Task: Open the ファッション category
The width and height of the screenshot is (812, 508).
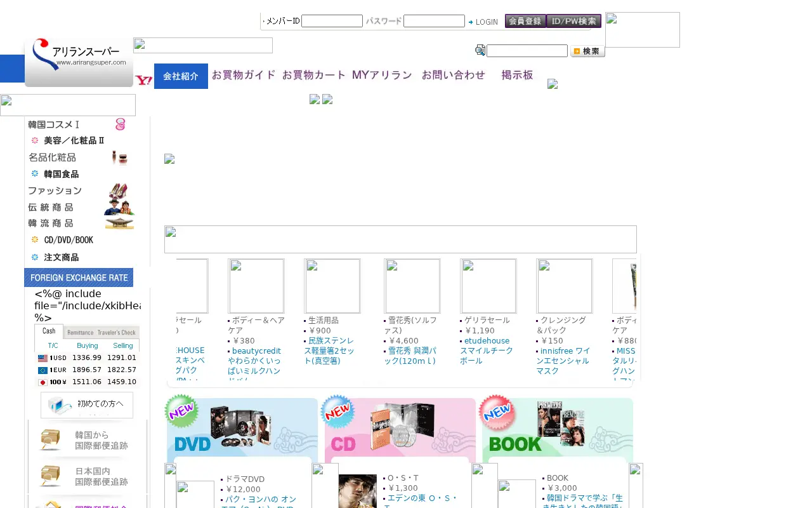Action: point(79,190)
